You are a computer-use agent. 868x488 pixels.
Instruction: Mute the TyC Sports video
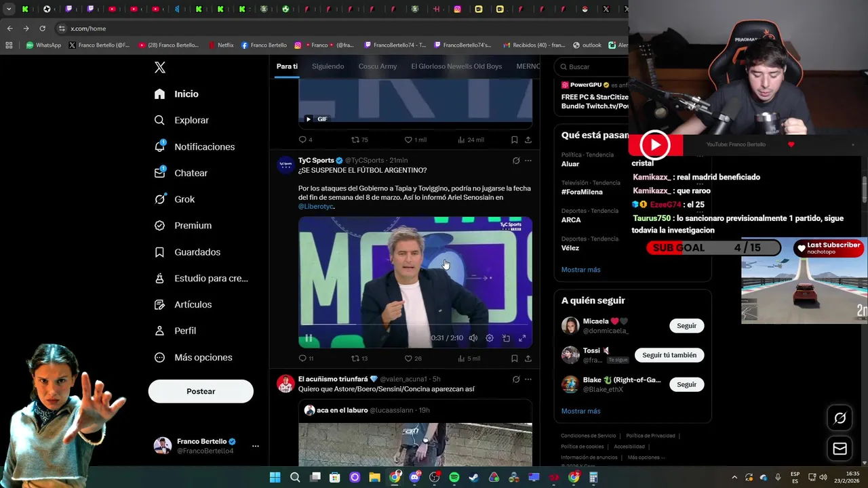click(473, 338)
